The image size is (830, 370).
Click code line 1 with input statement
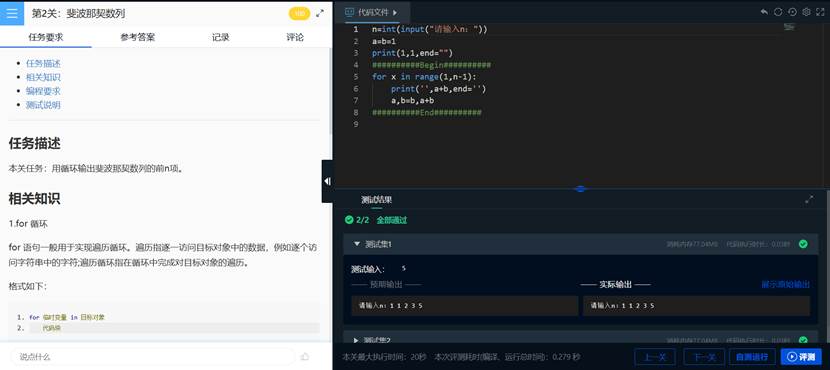(429, 29)
